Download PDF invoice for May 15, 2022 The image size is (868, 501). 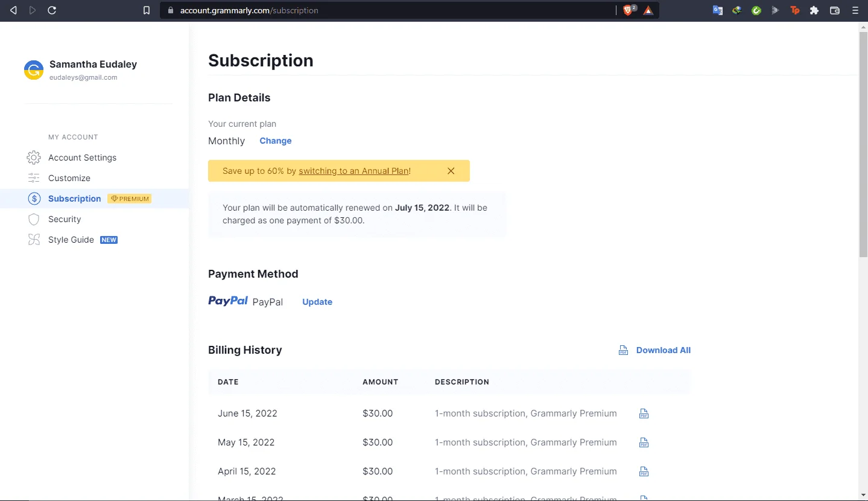coord(644,442)
